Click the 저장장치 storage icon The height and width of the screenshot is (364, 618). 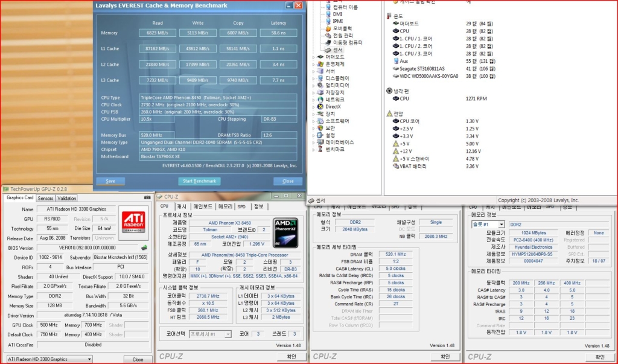coord(320,92)
